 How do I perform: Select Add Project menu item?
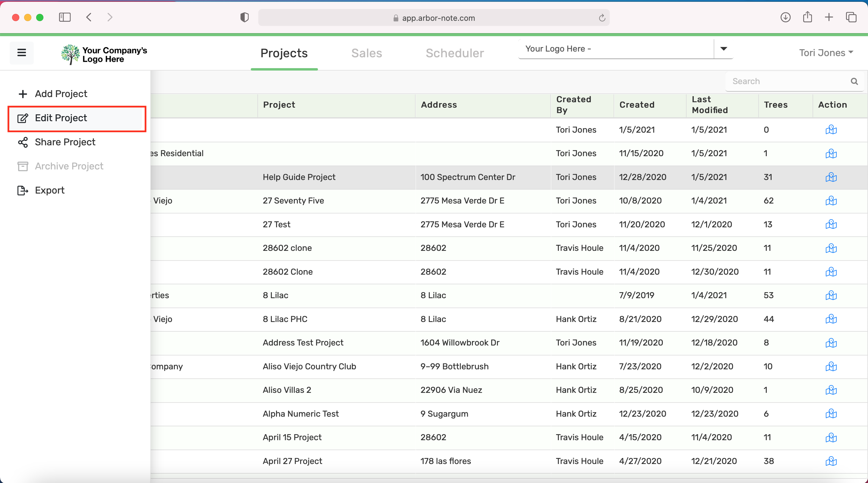[x=77, y=94]
